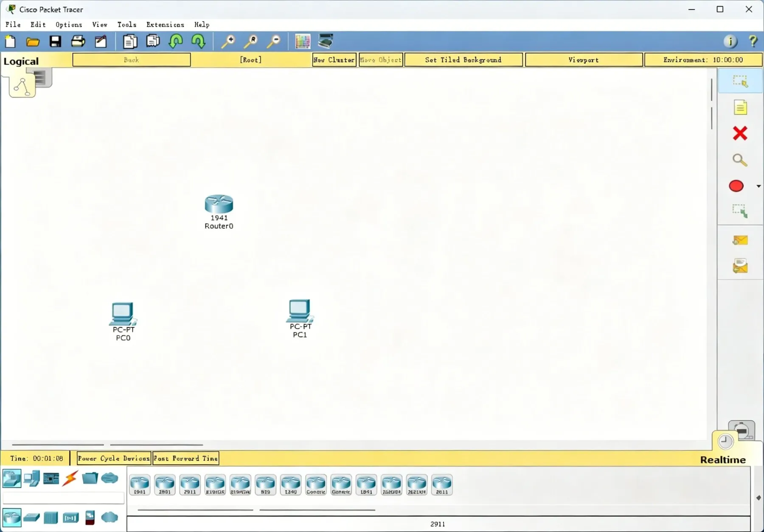764x532 pixels.
Task: Add a simple PDU envelope
Action: tap(740, 240)
